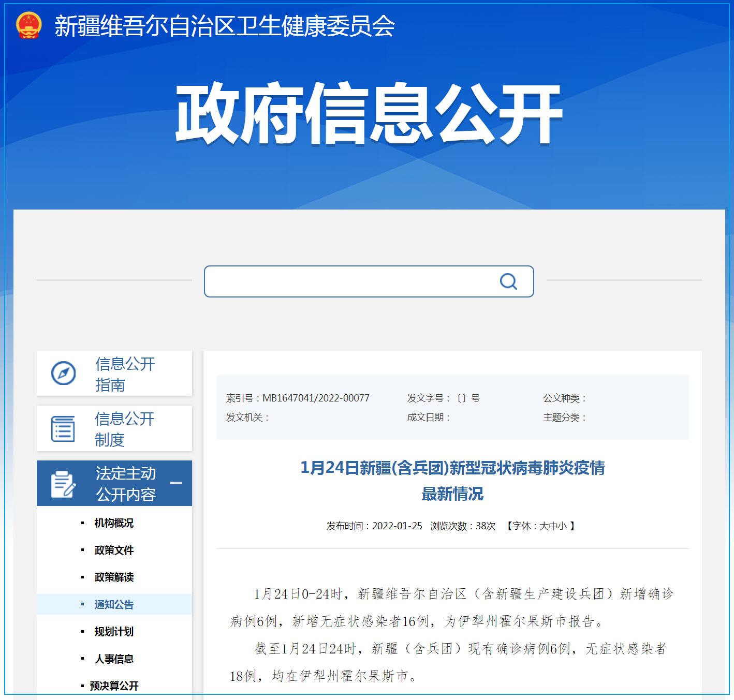Click the article title about 新疆疫情最新情况
Screen dimensions: 734x700
[454, 470]
